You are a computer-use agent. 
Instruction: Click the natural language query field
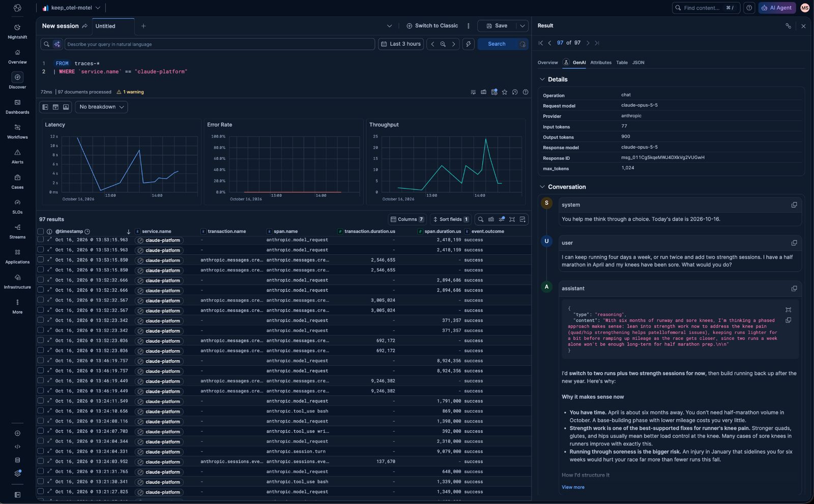click(x=219, y=44)
